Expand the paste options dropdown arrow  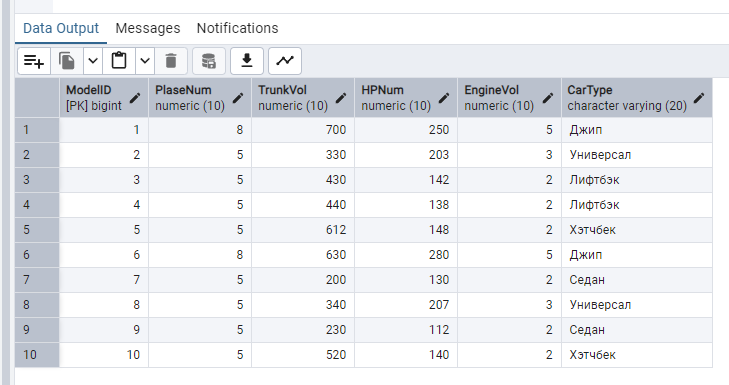point(145,61)
